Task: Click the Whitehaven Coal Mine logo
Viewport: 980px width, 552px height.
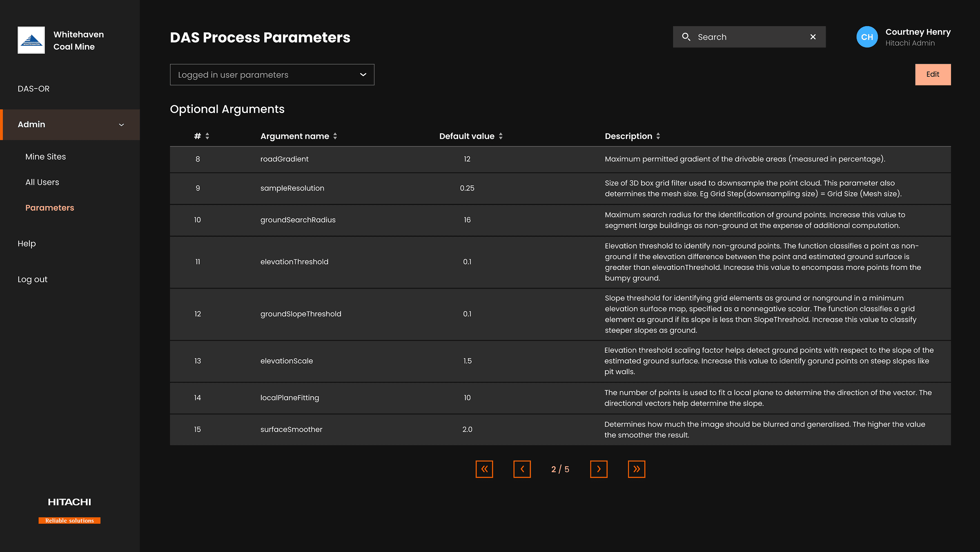Action: [x=31, y=40]
